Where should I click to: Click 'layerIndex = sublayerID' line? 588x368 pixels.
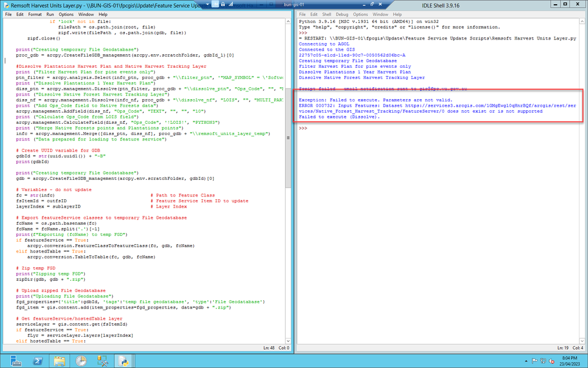tap(48, 206)
